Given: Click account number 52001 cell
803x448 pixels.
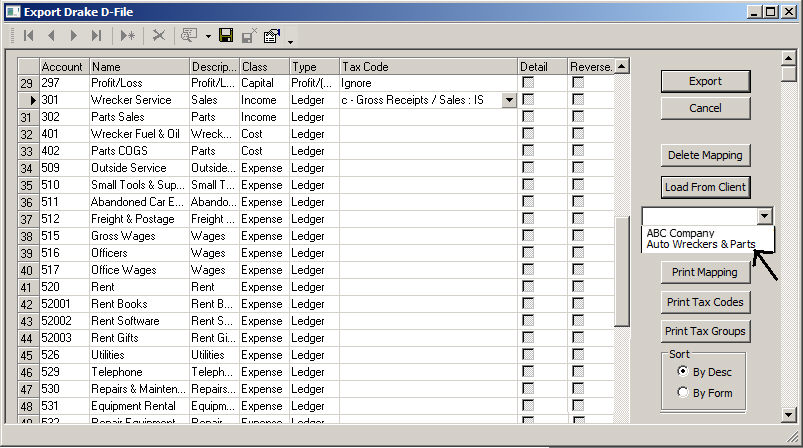Looking at the screenshot, I should [64, 304].
